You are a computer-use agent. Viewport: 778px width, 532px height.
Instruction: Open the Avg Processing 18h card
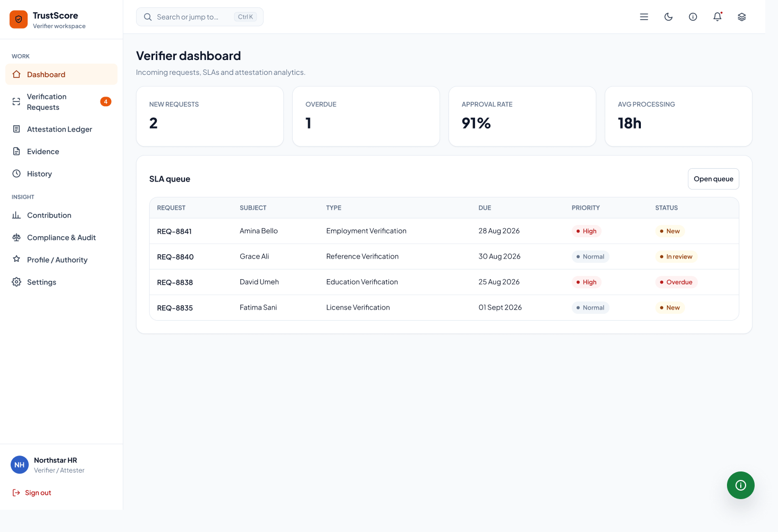pyautogui.click(x=679, y=116)
